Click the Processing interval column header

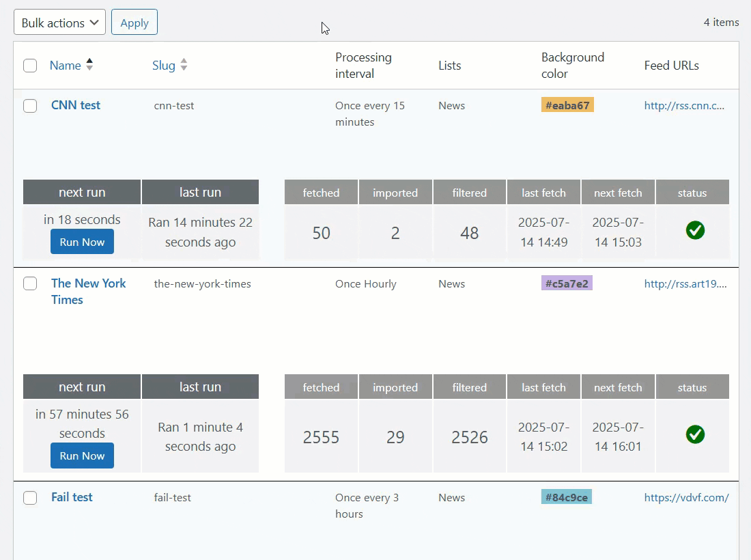pos(363,65)
